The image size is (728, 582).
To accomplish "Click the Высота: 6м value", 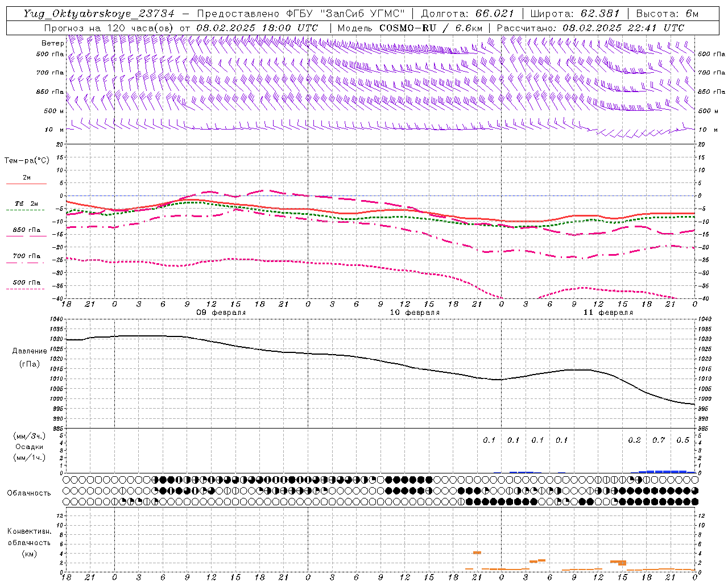I will tap(667, 14).
